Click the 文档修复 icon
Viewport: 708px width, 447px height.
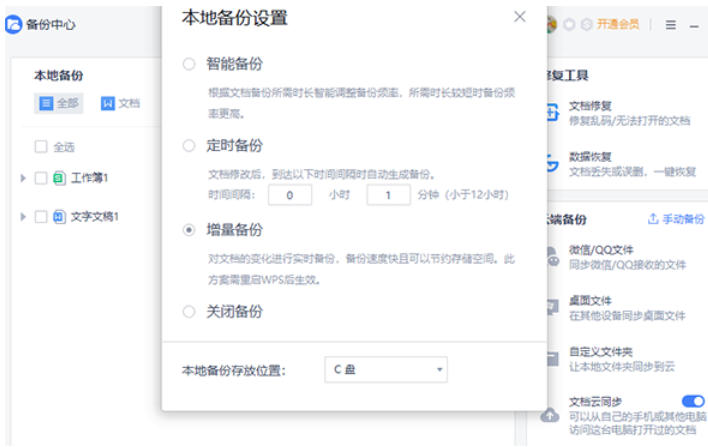click(553, 112)
